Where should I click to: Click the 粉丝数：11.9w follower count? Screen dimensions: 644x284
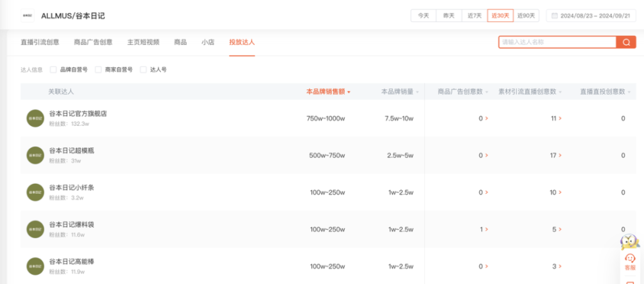coord(67,271)
